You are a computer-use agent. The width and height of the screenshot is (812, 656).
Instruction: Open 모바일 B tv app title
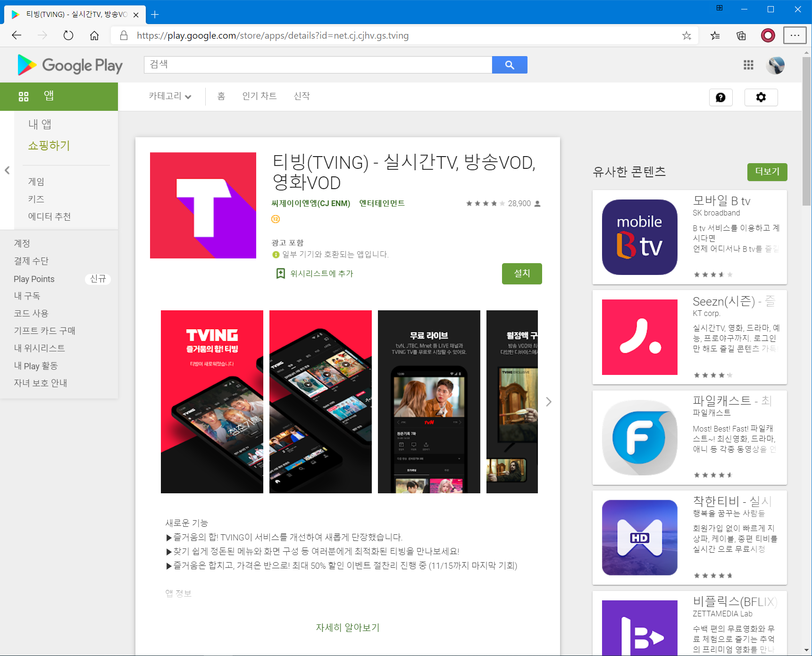(x=721, y=201)
